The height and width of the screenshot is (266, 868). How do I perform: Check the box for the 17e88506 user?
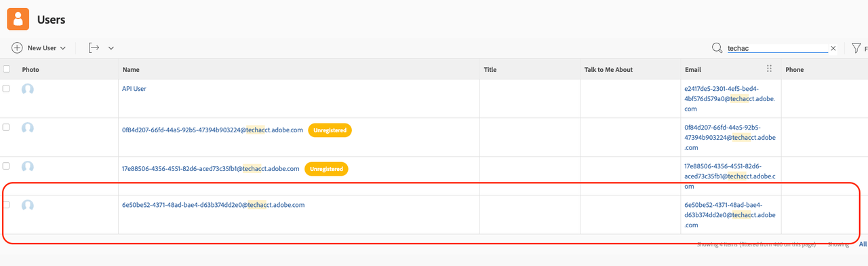click(x=6, y=166)
